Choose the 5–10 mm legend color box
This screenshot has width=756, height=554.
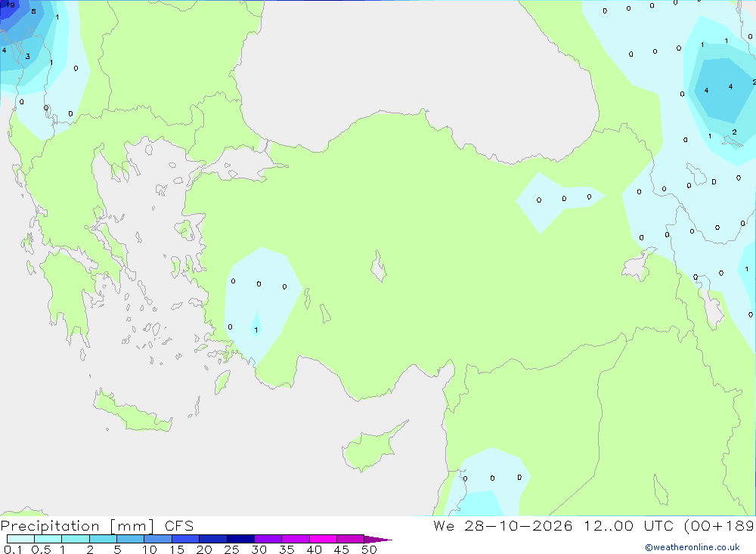click(x=131, y=539)
